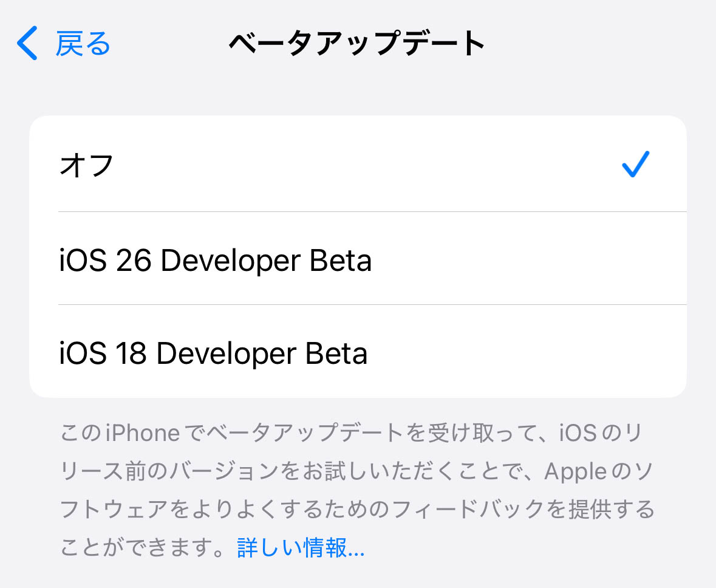716x588 pixels.
Task: Tap the blank middle of the オフ row
Action: click(364, 165)
